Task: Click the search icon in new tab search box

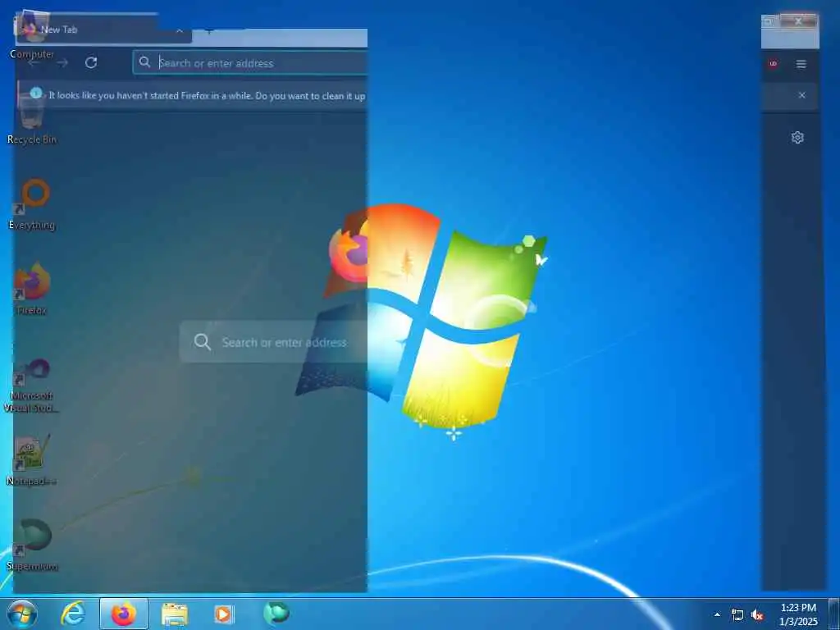Action: [x=203, y=342]
